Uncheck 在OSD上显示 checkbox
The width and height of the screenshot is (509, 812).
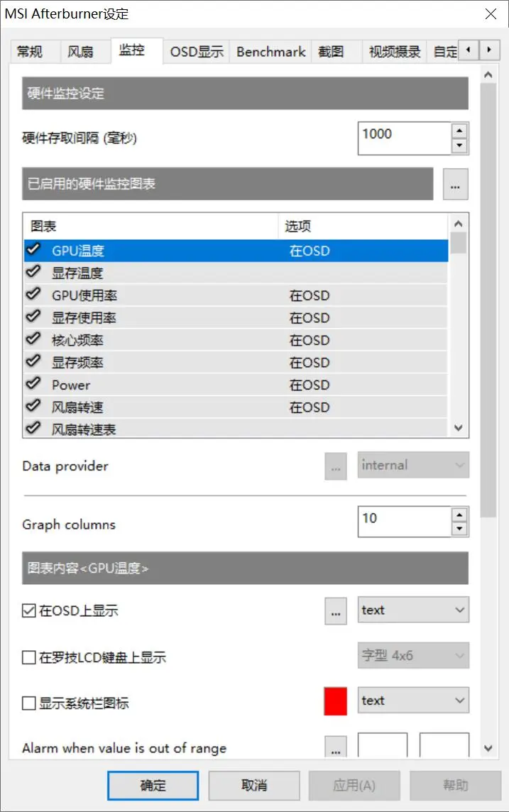coord(29,610)
